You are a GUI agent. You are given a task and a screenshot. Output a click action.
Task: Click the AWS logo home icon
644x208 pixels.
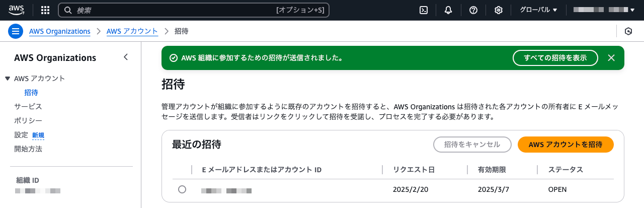tap(17, 10)
